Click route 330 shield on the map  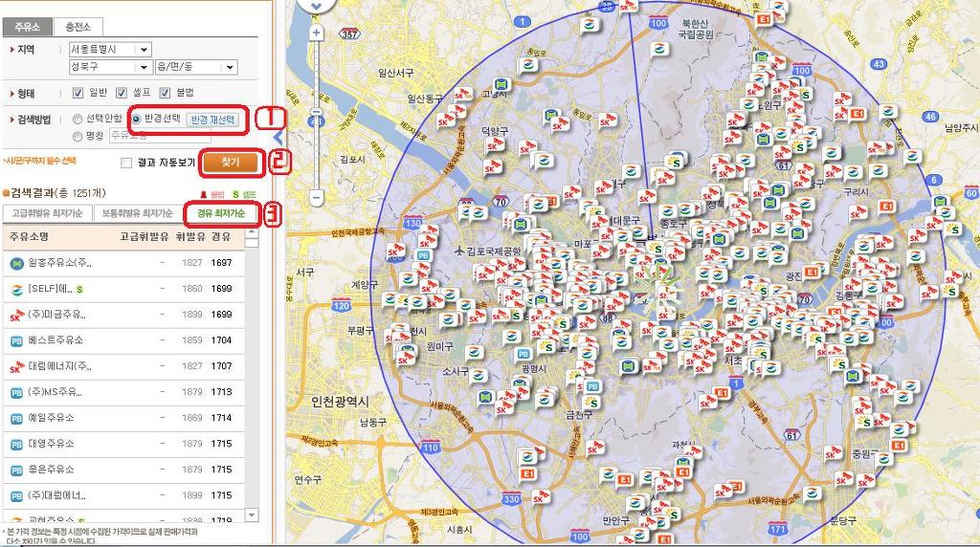coord(511,498)
